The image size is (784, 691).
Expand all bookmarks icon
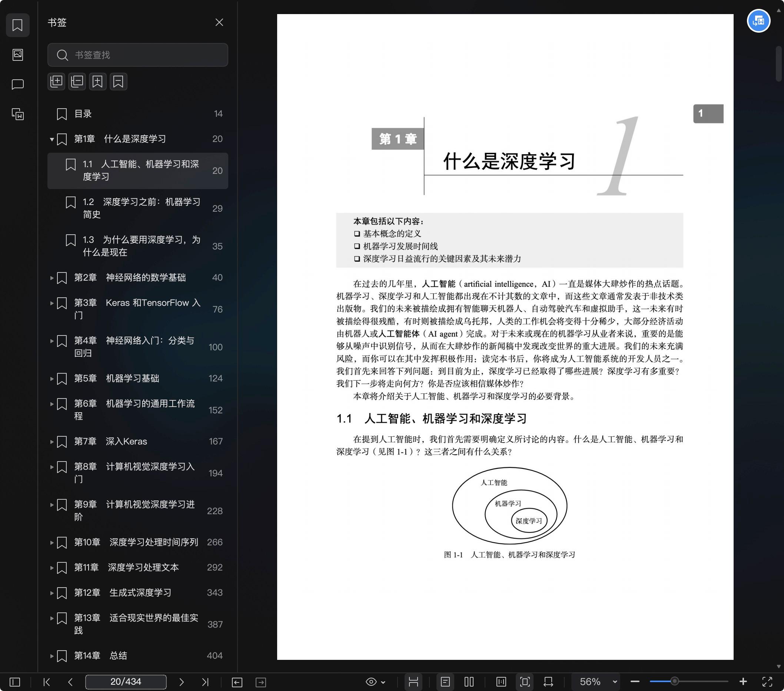pyautogui.click(x=56, y=81)
